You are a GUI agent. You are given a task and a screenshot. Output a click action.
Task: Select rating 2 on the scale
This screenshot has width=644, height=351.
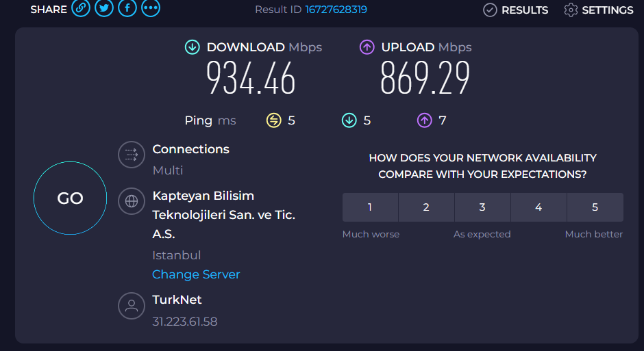(426, 207)
